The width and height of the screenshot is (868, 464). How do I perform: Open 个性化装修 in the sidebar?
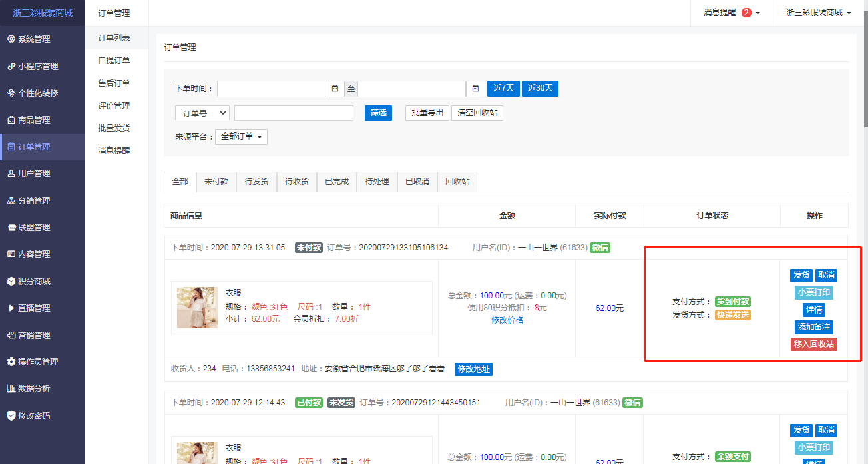click(x=43, y=93)
